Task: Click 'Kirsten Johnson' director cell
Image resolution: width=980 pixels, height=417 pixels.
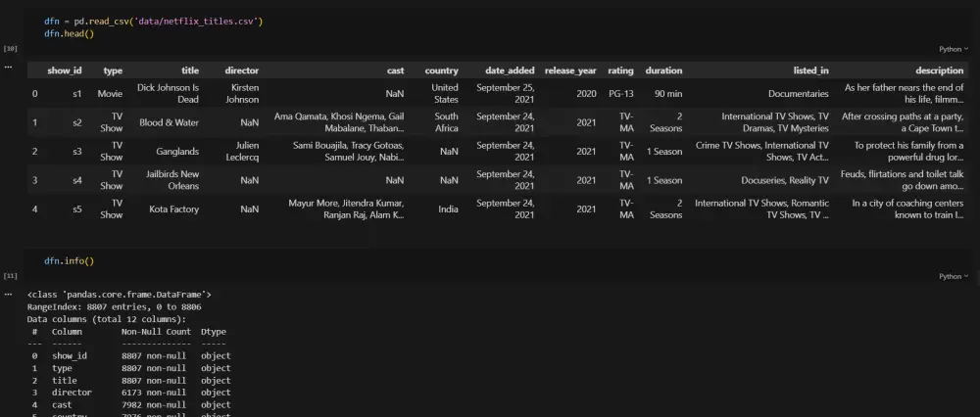Action: [x=241, y=94]
